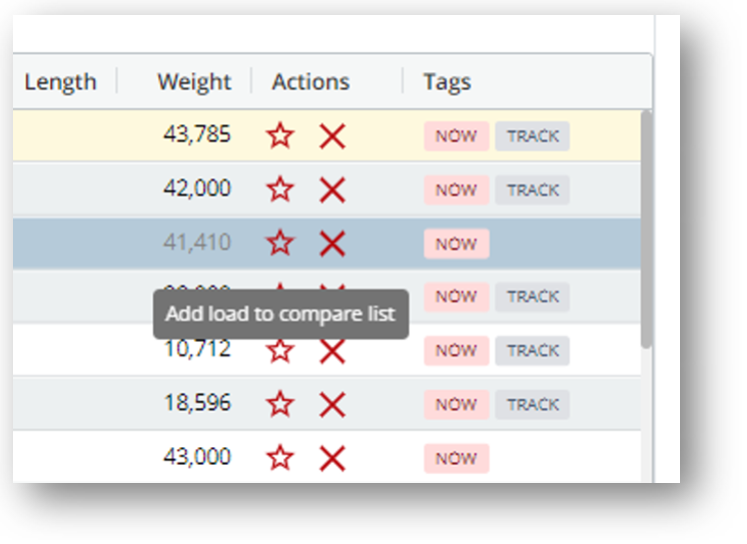This screenshot has height=544, width=747.
Task: Click the Tags column header
Action: click(x=446, y=82)
